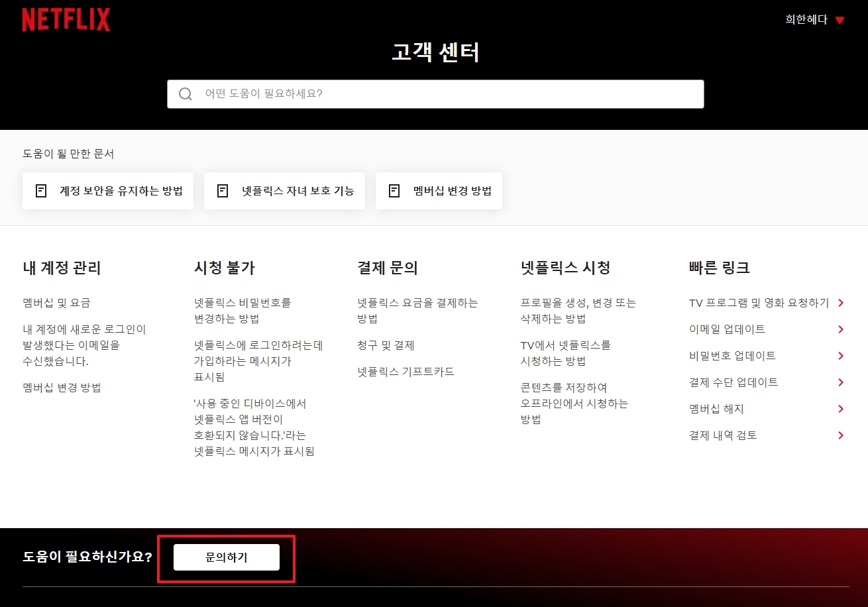Select 결제 내역 검토 quick link
The height and width of the screenshot is (607, 868).
(x=723, y=435)
